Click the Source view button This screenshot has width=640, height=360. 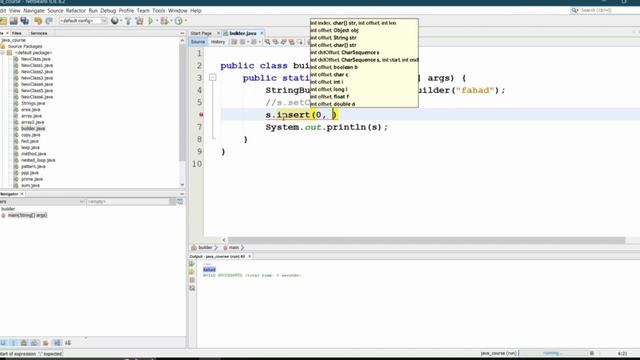click(x=198, y=42)
